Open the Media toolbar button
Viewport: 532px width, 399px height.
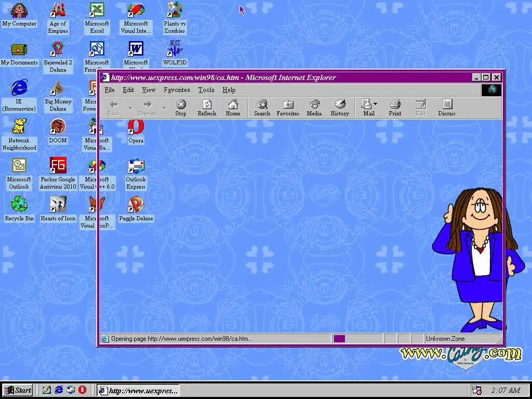tap(314, 108)
